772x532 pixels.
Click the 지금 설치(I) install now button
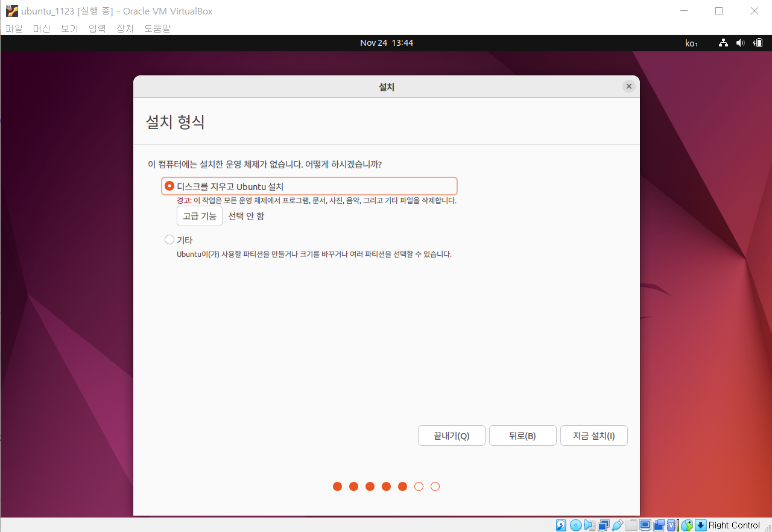click(x=594, y=435)
